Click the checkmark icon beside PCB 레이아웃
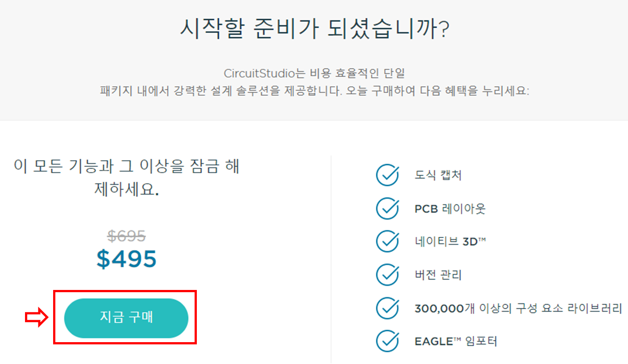628x364 pixels. [387, 208]
